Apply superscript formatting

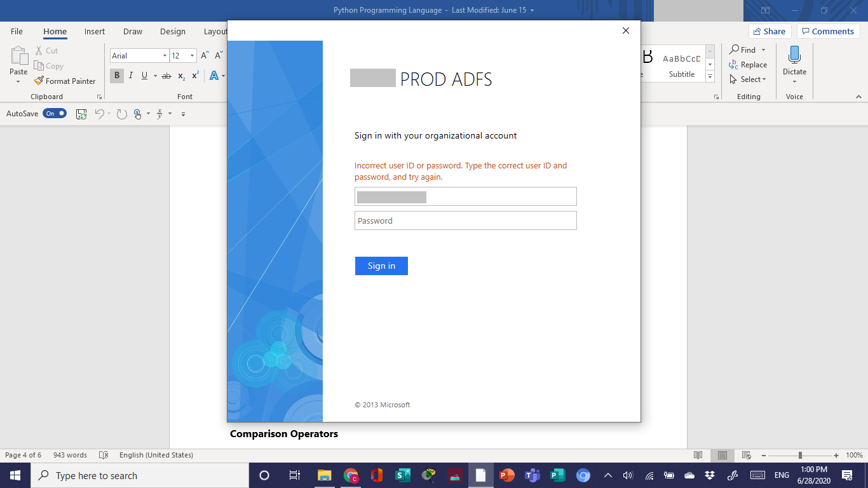point(195,76)
